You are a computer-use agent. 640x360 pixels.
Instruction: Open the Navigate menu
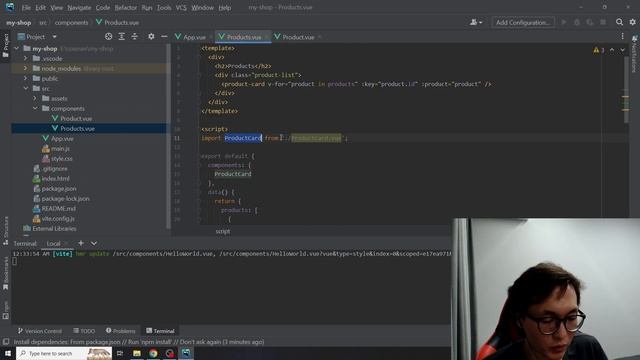pos(79,7)
